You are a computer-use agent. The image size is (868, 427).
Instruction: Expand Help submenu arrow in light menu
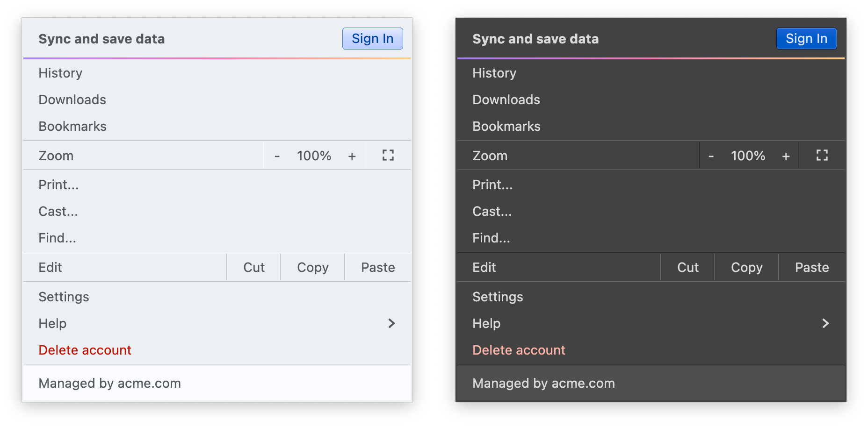[391, 323]
